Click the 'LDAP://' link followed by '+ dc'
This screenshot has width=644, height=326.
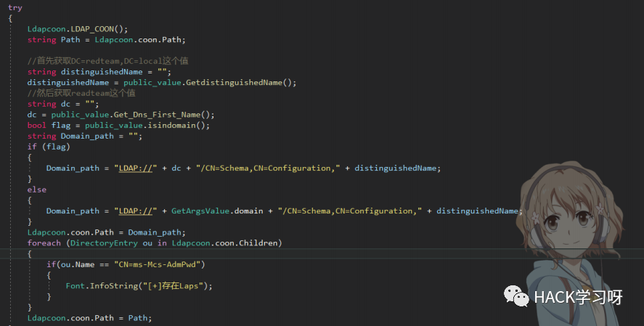pos(136,168)
